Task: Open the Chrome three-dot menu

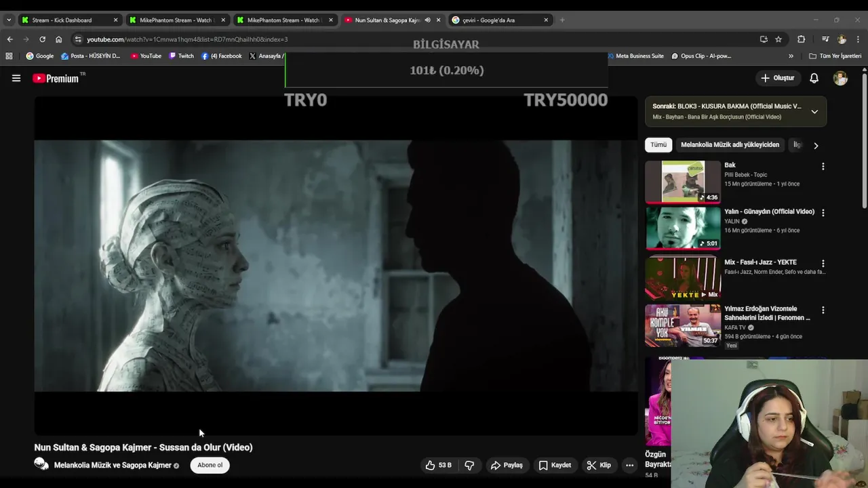Action: (859, 39)
